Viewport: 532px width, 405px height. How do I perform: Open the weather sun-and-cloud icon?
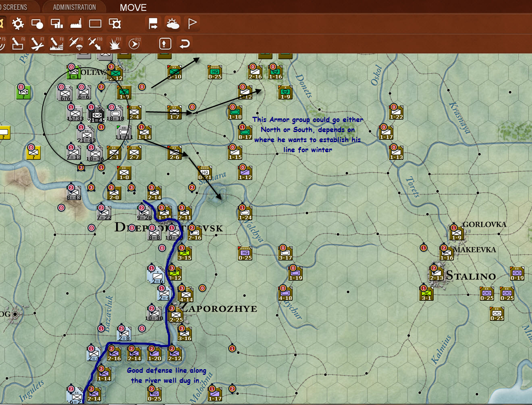(x=172, y=24)
